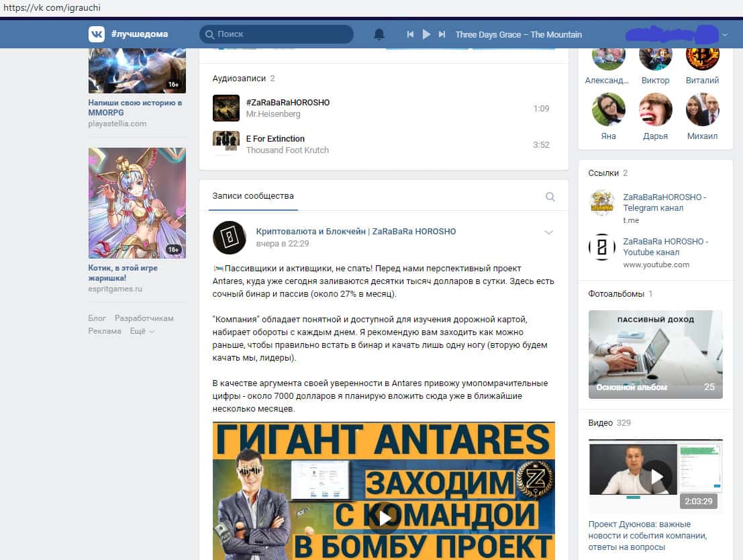The image size is (743, 560).
Task: Skip to previous track in header player
Action: [410, 34]
